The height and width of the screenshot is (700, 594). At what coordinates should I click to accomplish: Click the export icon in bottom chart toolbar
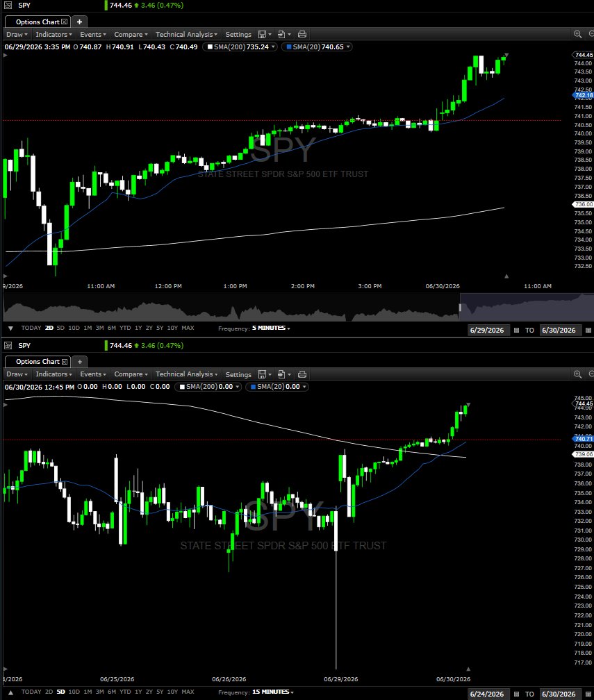coord(281,374)
